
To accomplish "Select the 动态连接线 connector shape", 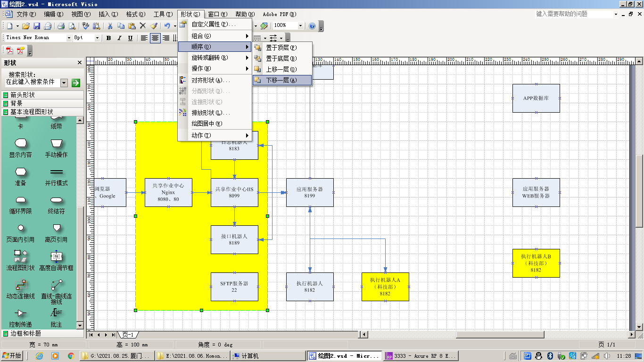I will (21, 289).
